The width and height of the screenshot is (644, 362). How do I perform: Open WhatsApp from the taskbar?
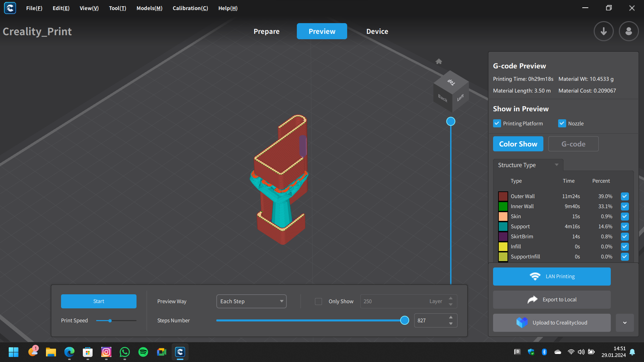coord(125,352)
